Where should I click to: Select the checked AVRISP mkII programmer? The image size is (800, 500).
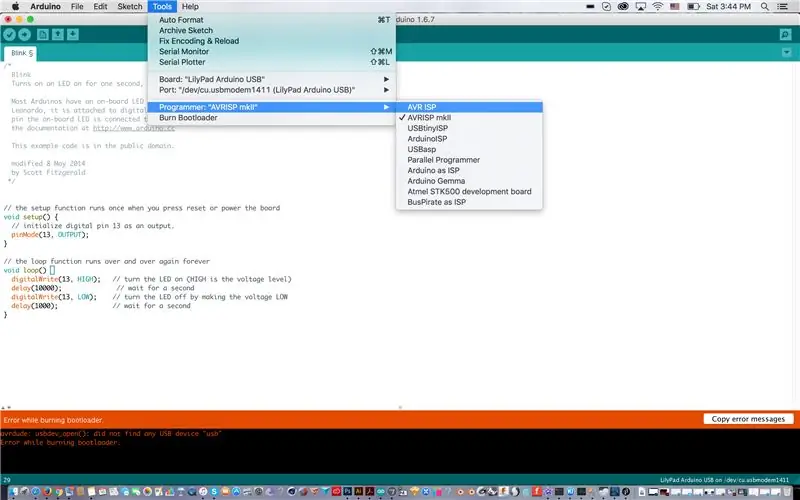pos(469,118)
